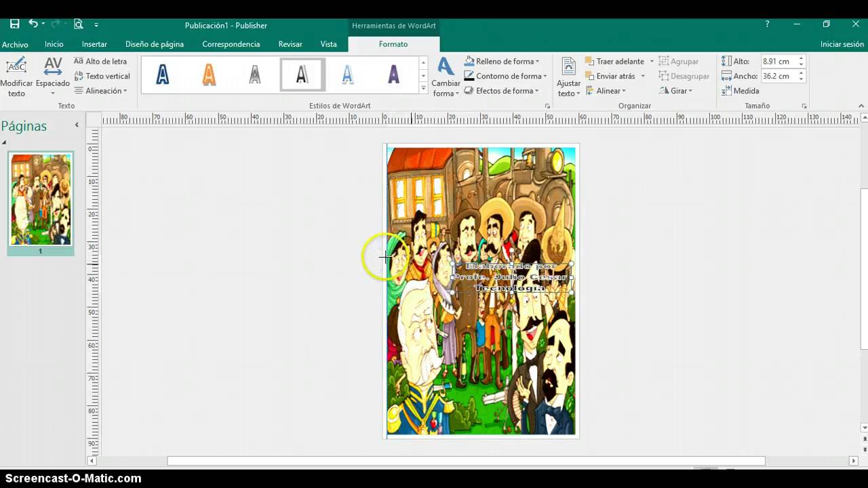Switch to the Inicio tab
This screenshot has width=868, height=488.
54,44
